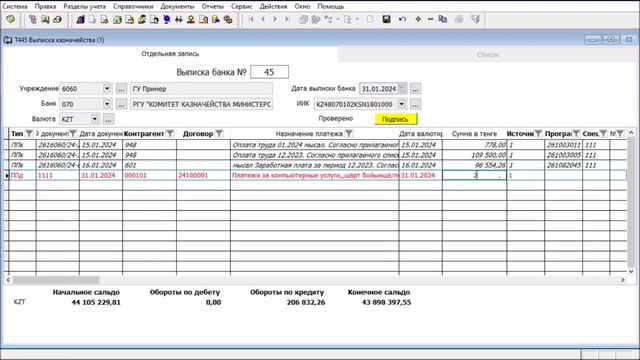Go to next record navigation arrow

pyautogui.click(x=275, y=19)
